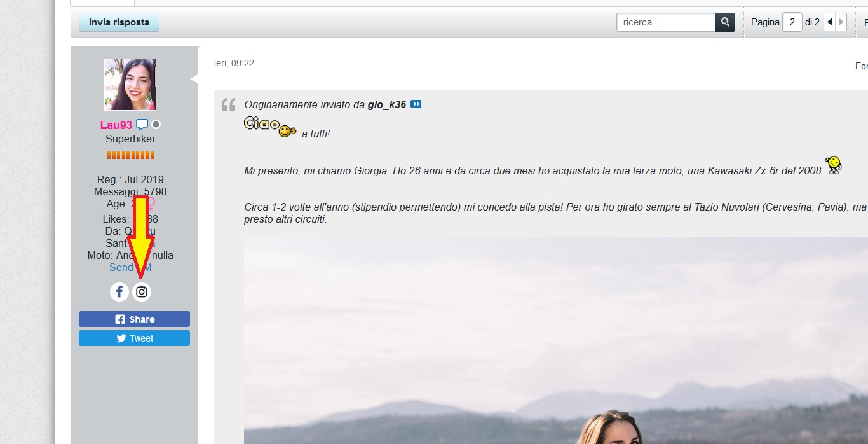Open the Lau93 username profile link
This screenshot has width=868, height=444.
116,125
